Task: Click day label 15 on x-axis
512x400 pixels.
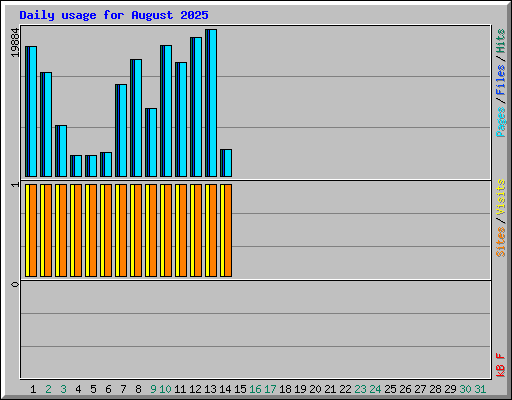Action: click(240, 389)
